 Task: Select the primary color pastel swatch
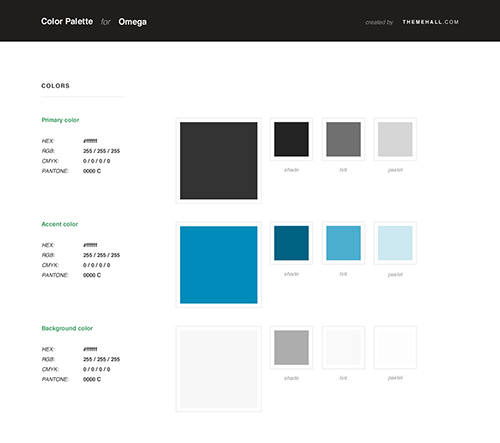[395, 139]
